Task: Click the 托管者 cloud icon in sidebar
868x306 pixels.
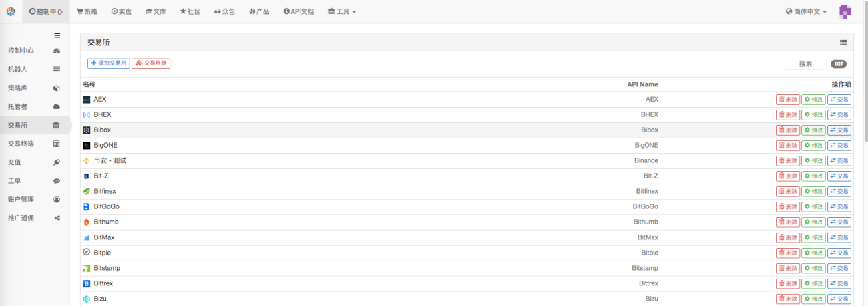Action: coord(57,106)
